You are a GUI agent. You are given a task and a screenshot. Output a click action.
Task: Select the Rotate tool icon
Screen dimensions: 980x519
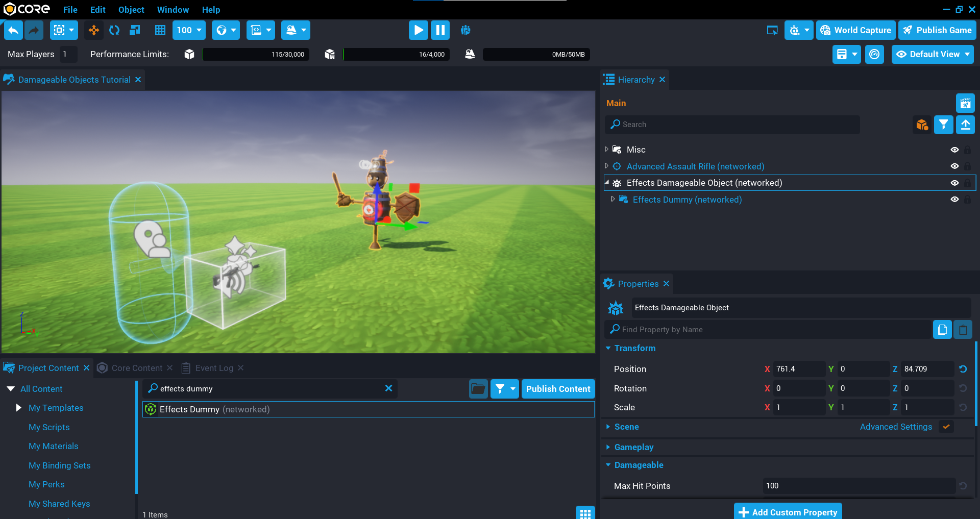[114, 30]
